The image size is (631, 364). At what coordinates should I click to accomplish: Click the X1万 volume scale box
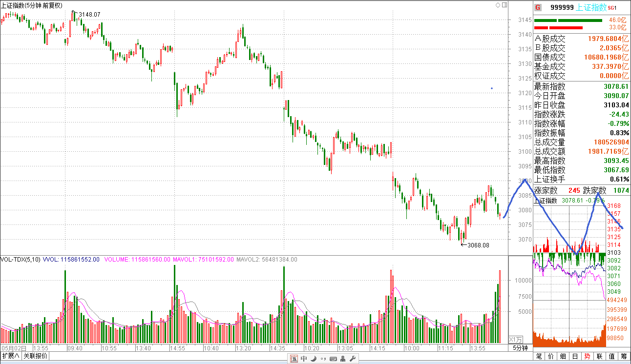pos(516,340)
